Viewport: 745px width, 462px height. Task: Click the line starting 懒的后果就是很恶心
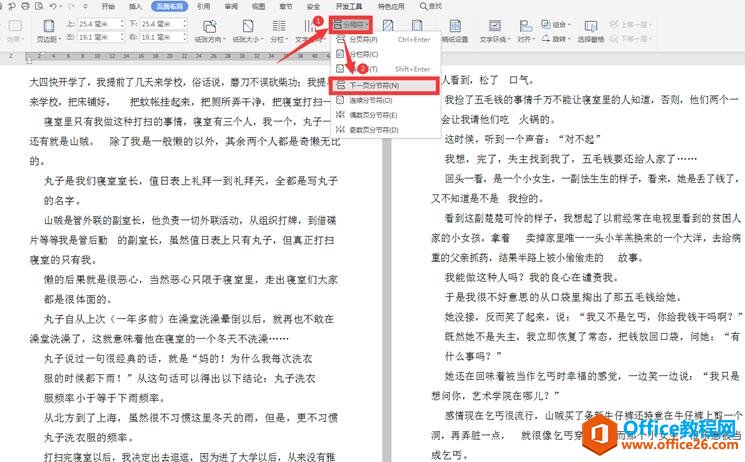coord(191,279)
